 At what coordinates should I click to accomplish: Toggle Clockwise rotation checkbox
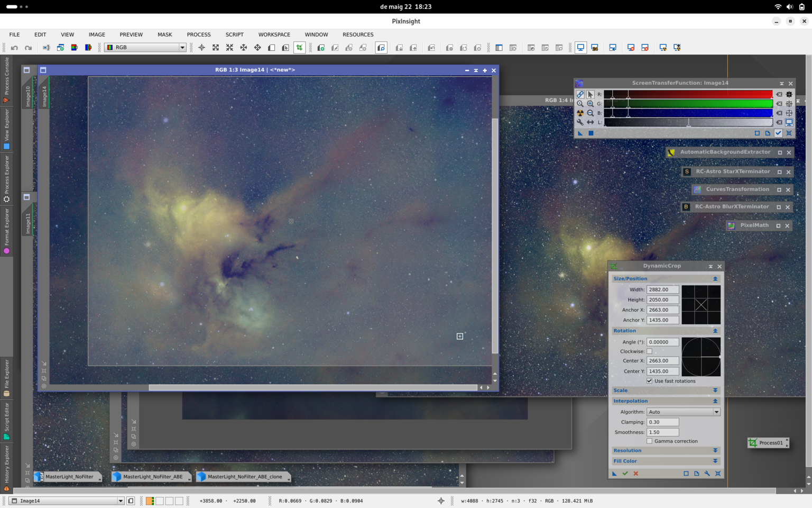pyautogui.click(x=649, y=351)
